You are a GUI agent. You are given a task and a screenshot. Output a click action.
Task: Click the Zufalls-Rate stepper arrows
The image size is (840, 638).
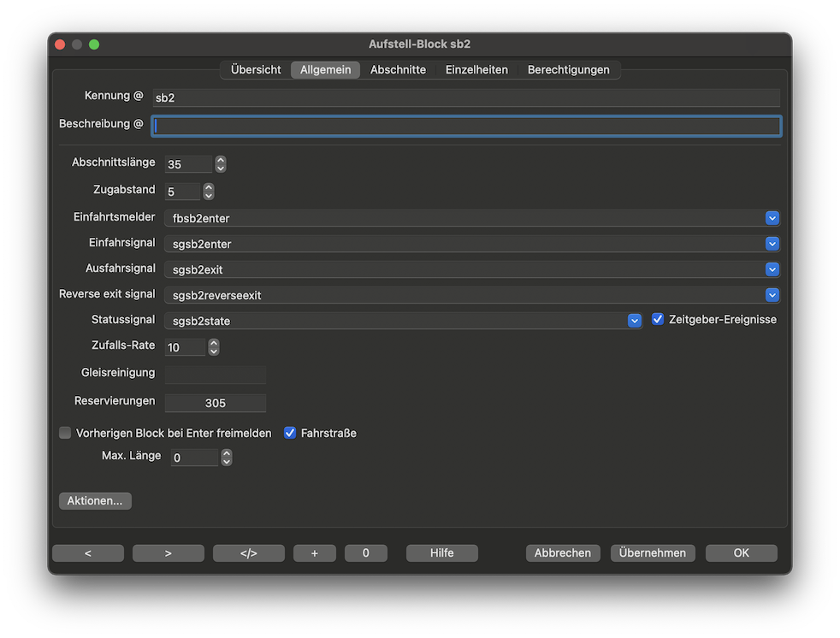coord(214,347)
